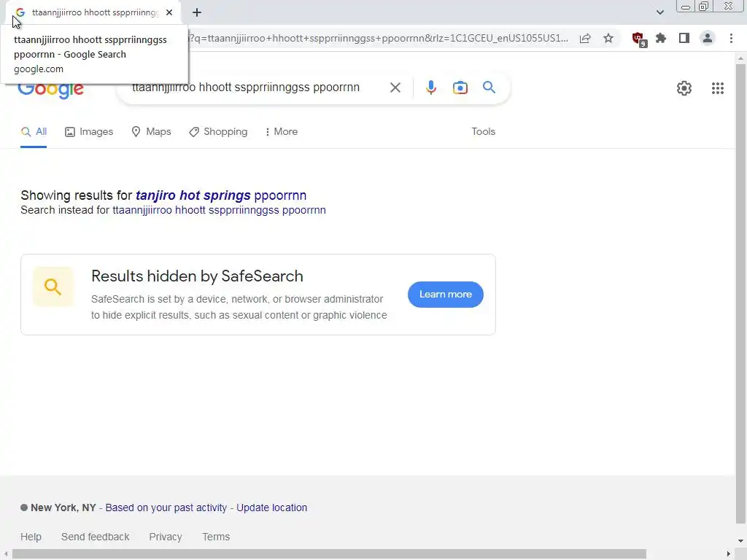Open Send feedback footer link
The height and width of the screenshot is (560, 747).
tap(96, 537)
